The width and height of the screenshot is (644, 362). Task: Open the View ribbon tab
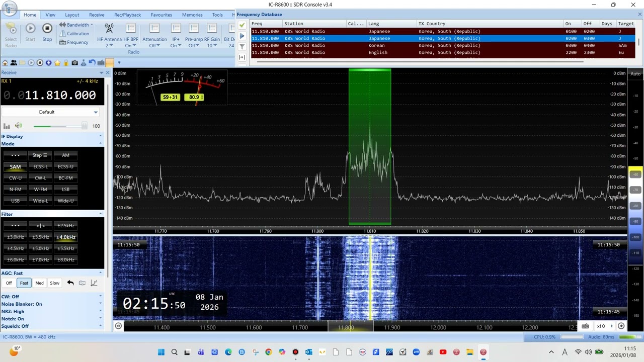coord(50,15)
